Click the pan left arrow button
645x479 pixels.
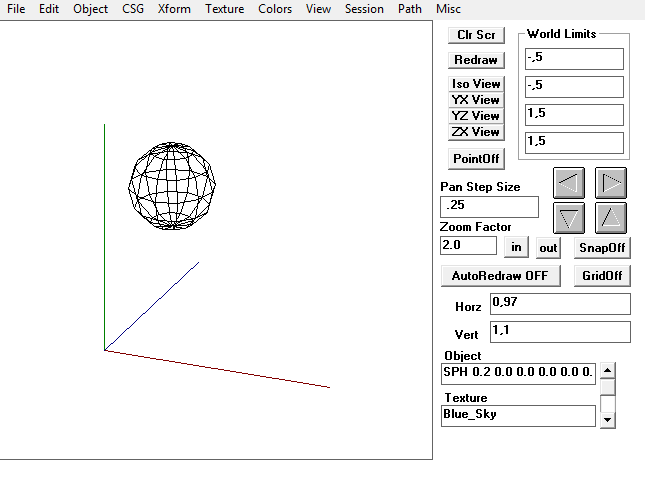pos(569,183)
